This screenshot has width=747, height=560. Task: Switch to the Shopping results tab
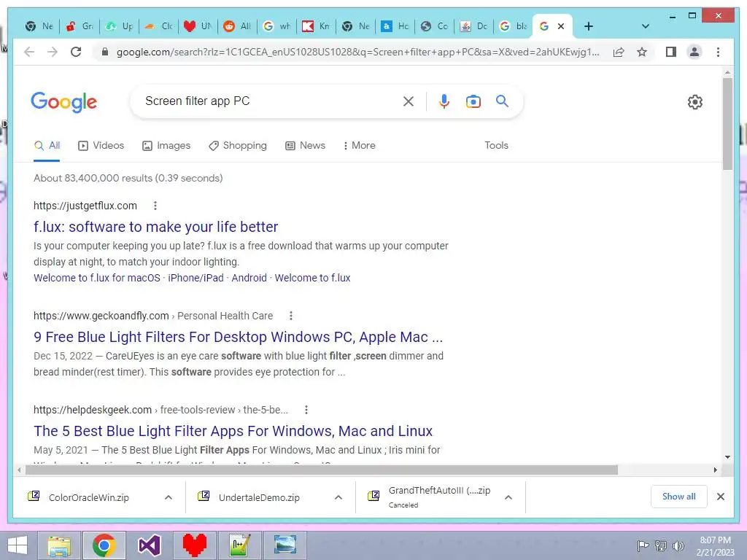(238, 146)
